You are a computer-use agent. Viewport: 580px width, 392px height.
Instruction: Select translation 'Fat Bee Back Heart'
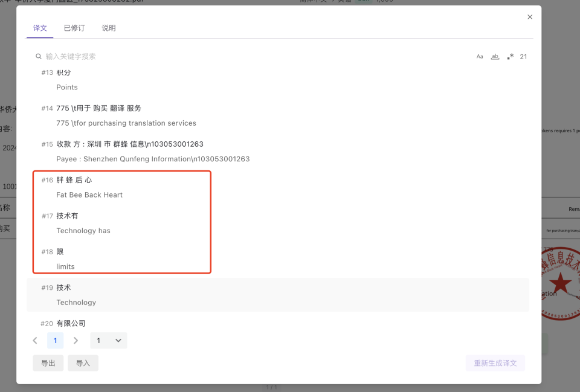[89, 195]
